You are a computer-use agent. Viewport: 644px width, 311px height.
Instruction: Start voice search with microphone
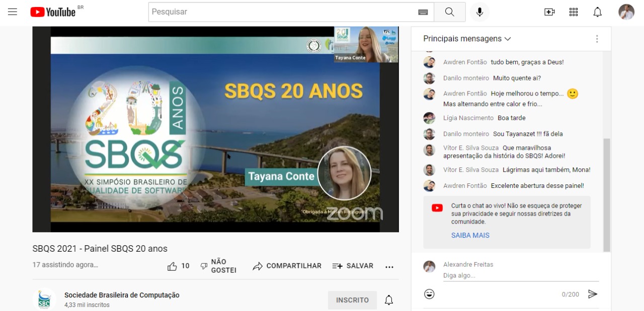pyautogui.click(x=479, y=12)
